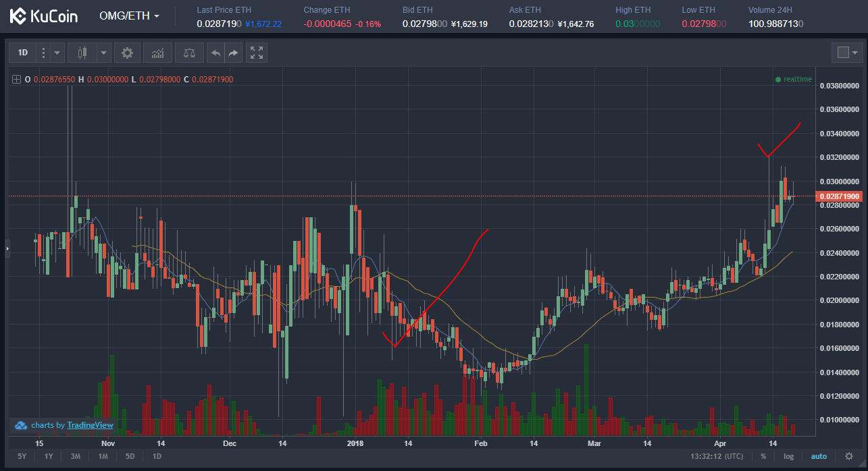Click the KuCoin logo
Image resolution: width=868 pixels, height=471 pixels.
pyautogui.click(x=45, y=16)
